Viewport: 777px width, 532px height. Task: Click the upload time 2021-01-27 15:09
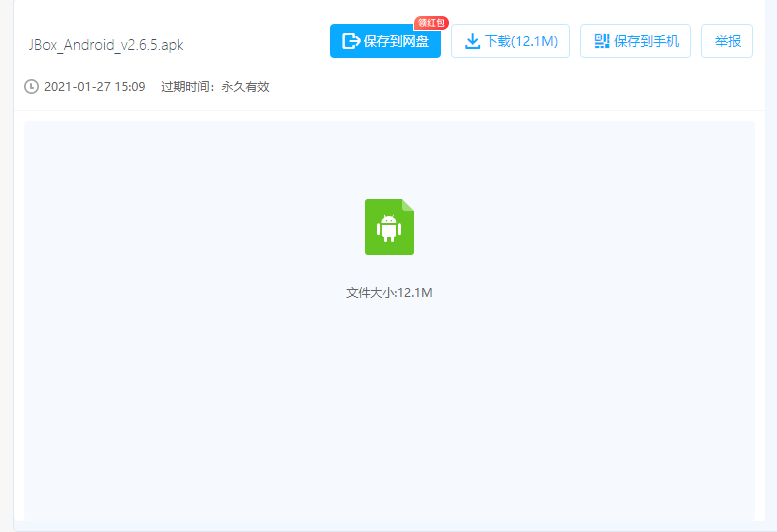(x=95, y=87)
